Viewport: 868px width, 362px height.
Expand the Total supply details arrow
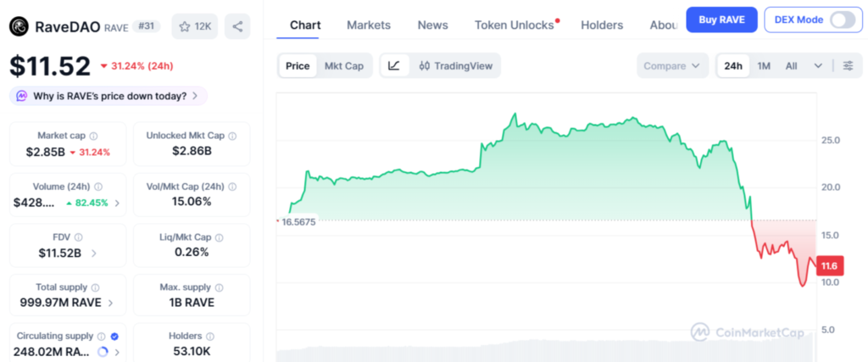click(x=111, y=303)
